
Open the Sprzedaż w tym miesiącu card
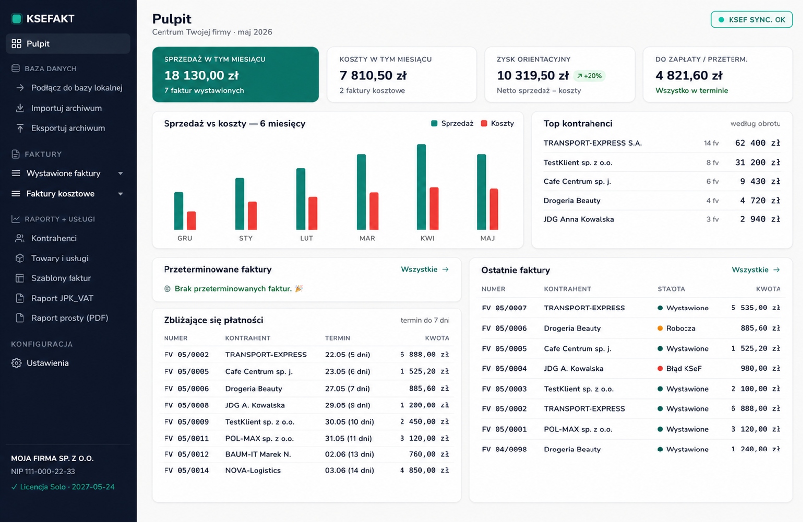235,75
